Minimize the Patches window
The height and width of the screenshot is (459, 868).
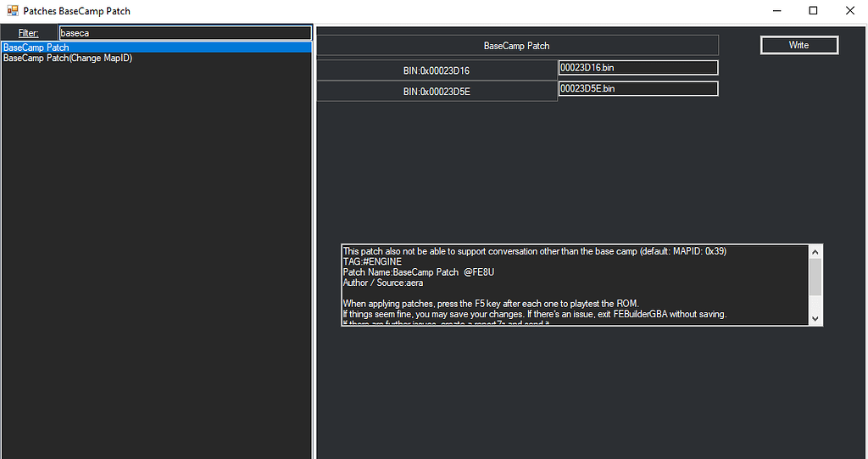(775, 11)
